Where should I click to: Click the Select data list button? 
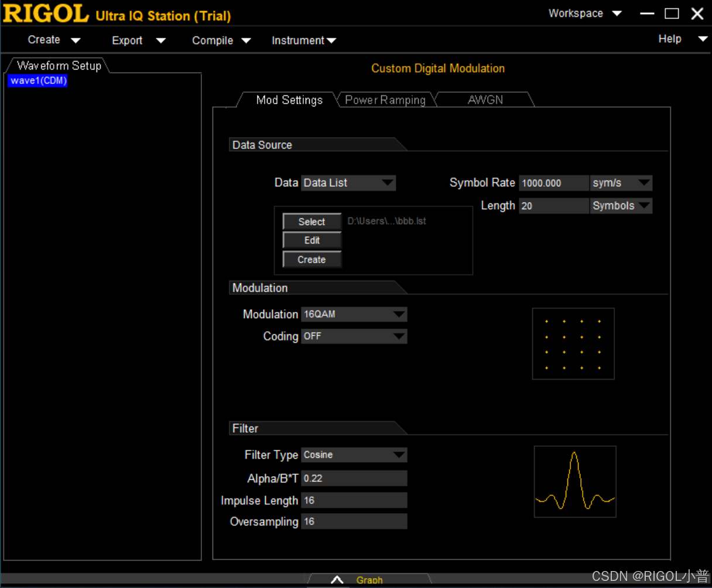click(x=311, y=221)
